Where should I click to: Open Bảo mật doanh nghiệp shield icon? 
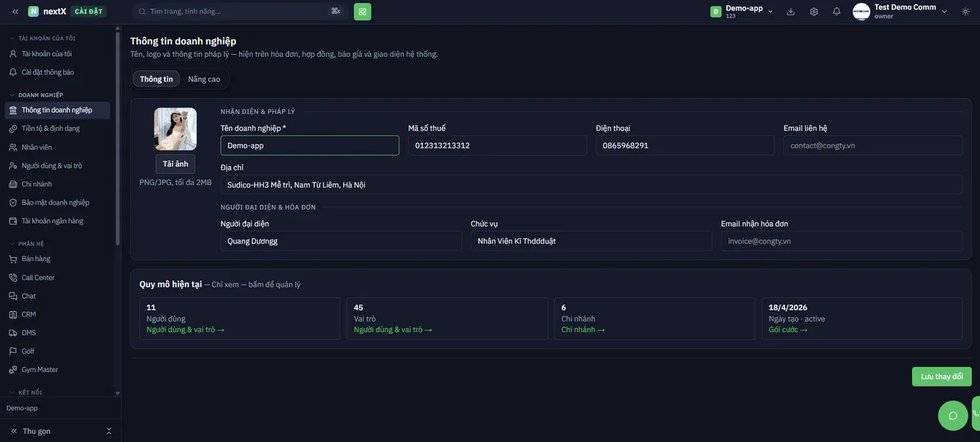click(13, 203)
